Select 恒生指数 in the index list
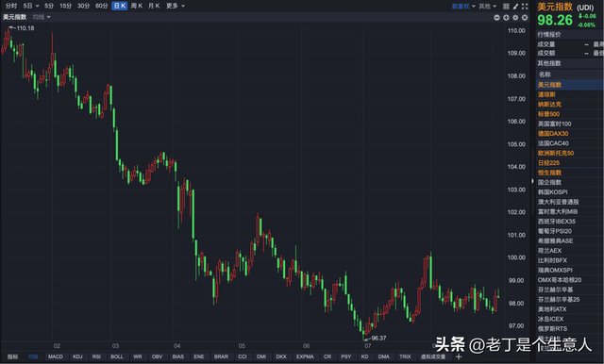The width and height of the screenshot is (604, 364). point(570,173)
